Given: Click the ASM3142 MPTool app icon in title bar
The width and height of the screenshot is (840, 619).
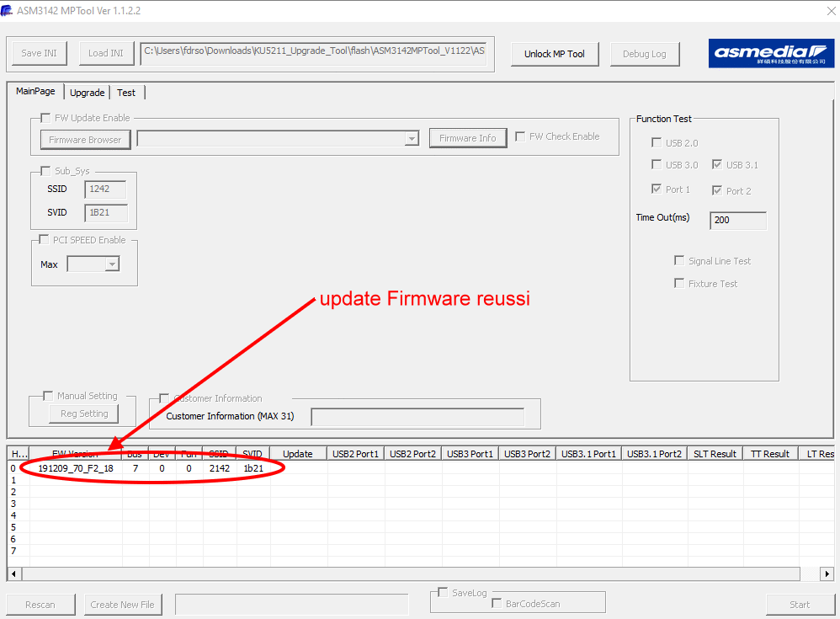Looking at the screenshot, I should 7,10.
